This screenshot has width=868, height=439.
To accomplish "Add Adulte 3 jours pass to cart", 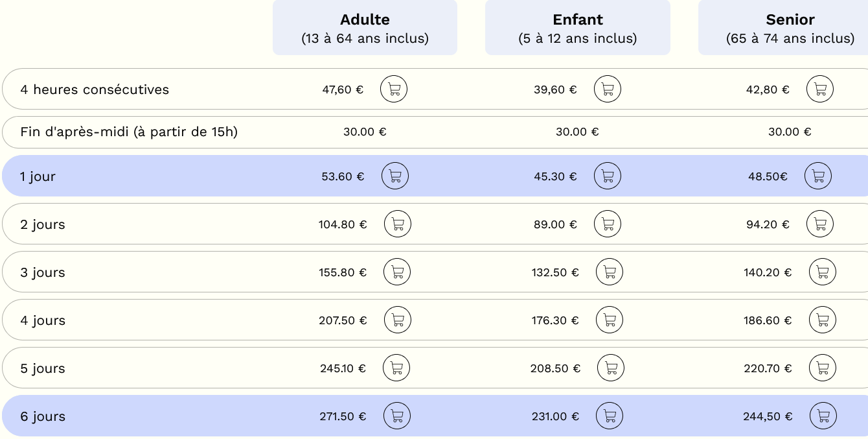I will 397,272.
